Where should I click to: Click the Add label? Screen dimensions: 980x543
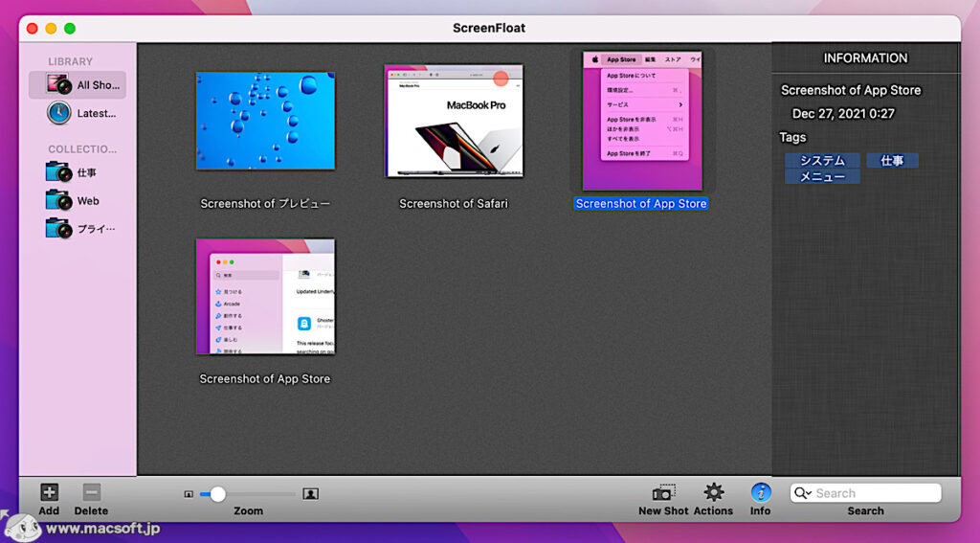49,511
